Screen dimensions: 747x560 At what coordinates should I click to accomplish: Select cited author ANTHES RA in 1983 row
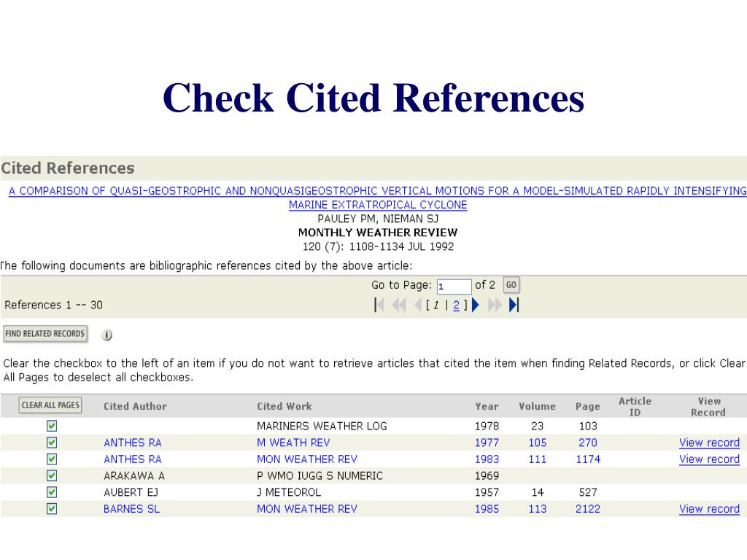pyautogui.click(x=133, y=459)
